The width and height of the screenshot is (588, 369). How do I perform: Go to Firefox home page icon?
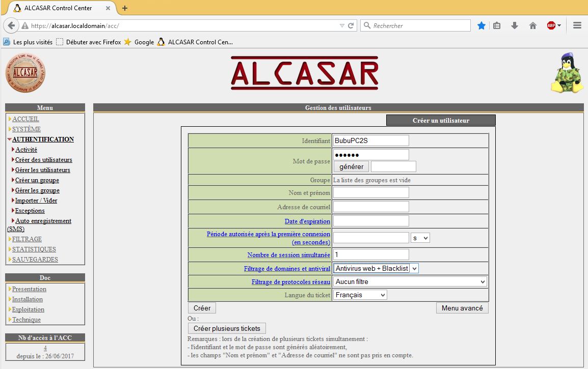click(x=532, y=25)
